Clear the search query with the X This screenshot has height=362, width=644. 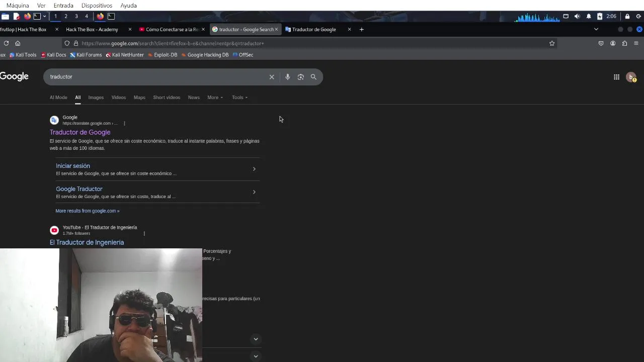click(x=272, y=77)
